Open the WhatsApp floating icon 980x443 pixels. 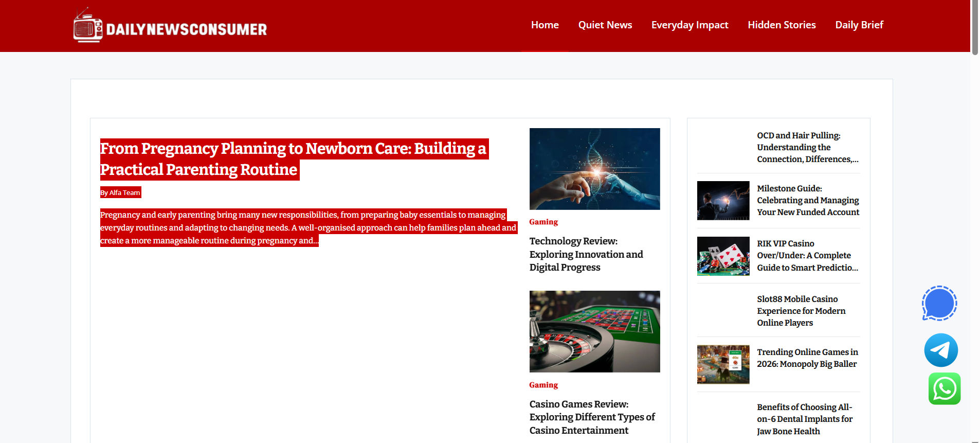(945, 388)
